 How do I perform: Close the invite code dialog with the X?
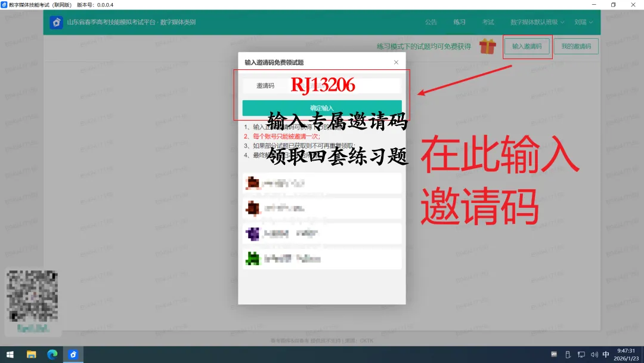pos(396,62)
